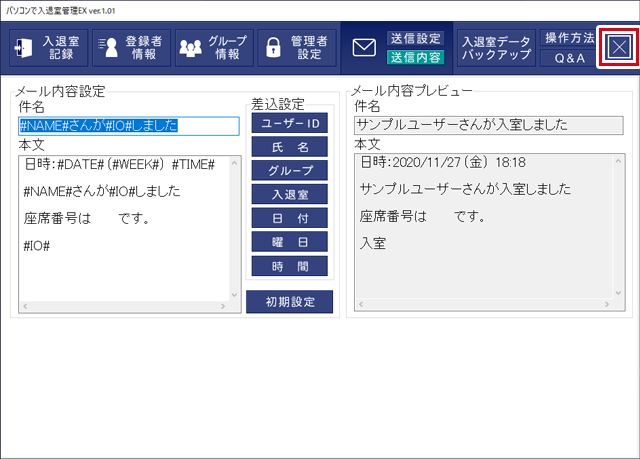Insert グループ merge field
Screen dimensions: 640x459
pyautogui.click(x=290, y=171)
